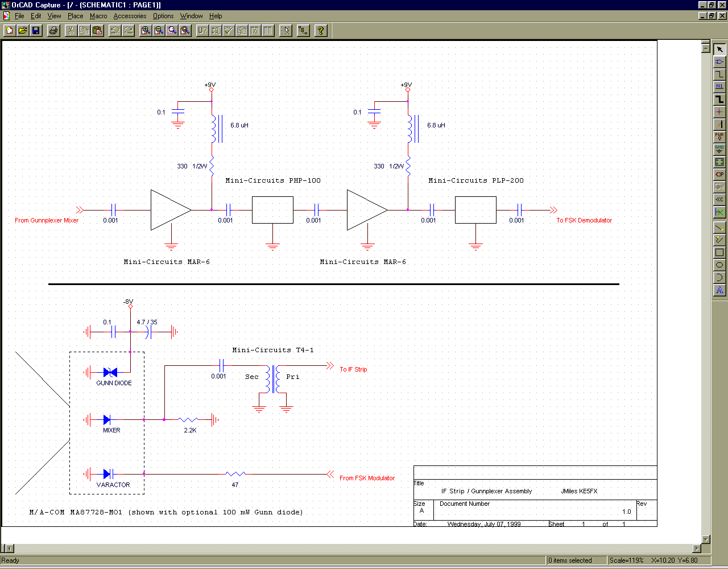Choose the Place No Connect tool
This screenshot has width=728, height=569.
pos(719,212)
